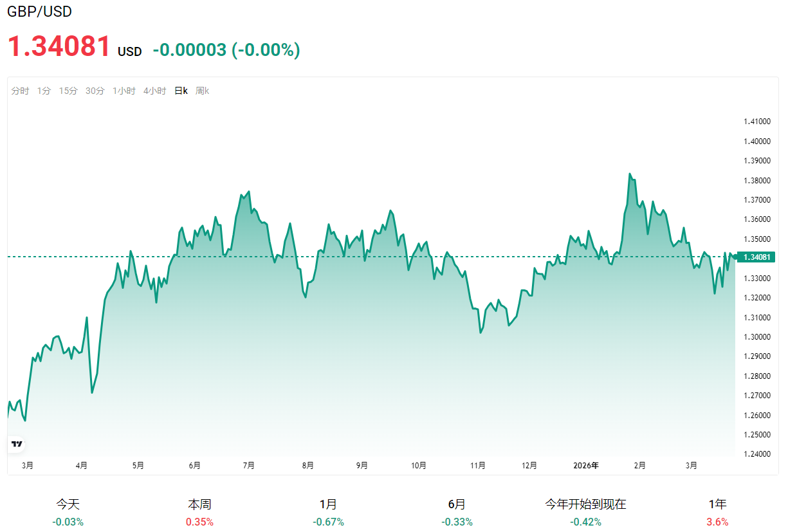Select the 15分 chart interval
Screen dimensions: 788x532
[68, 91]
